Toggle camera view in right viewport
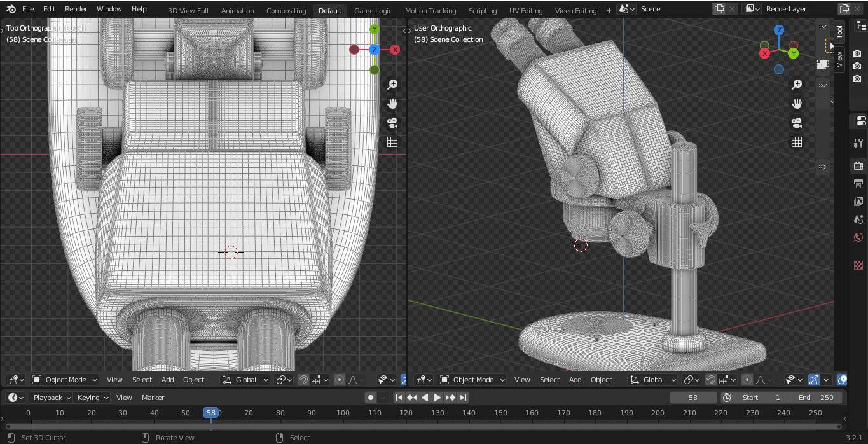This screenshot has width=868, height=444. [797, 123]
